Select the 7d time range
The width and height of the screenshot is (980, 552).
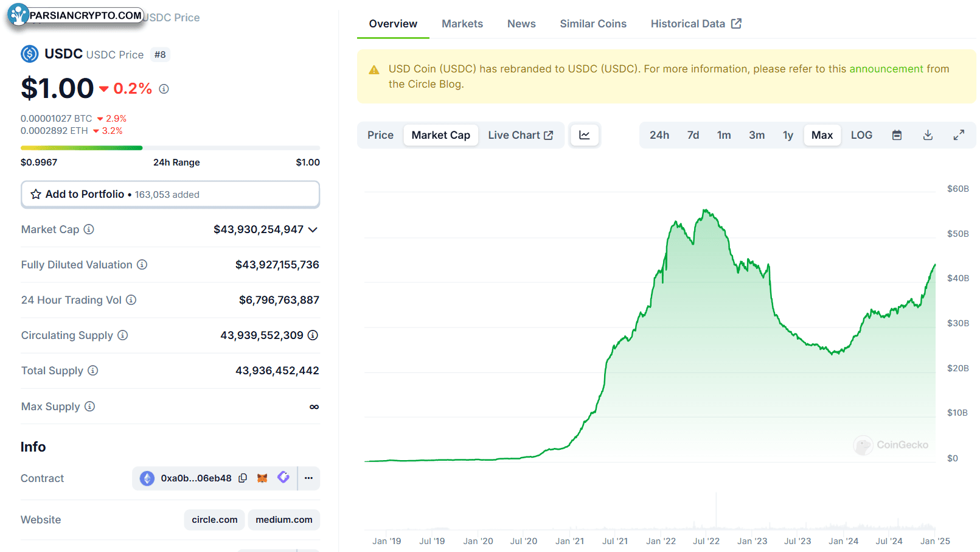coord(693,135)
